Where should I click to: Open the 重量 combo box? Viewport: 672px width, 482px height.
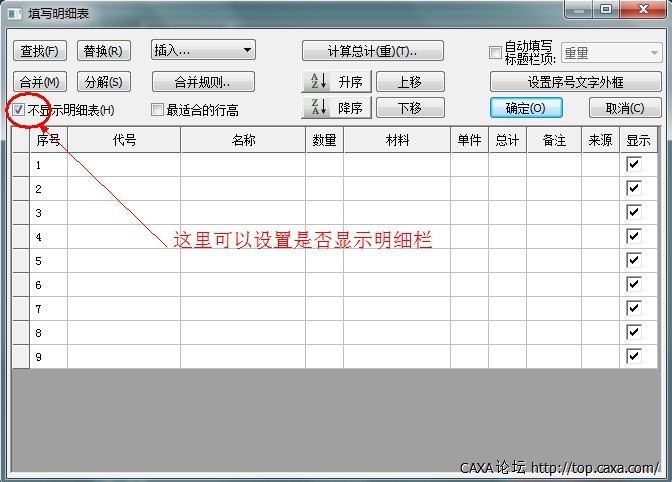[x=612, y=53]
